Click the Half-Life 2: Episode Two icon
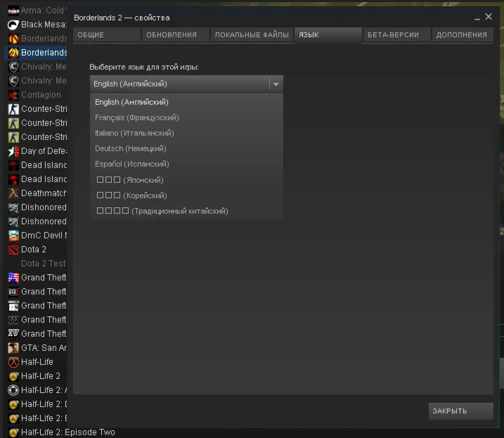 (13, 432)
